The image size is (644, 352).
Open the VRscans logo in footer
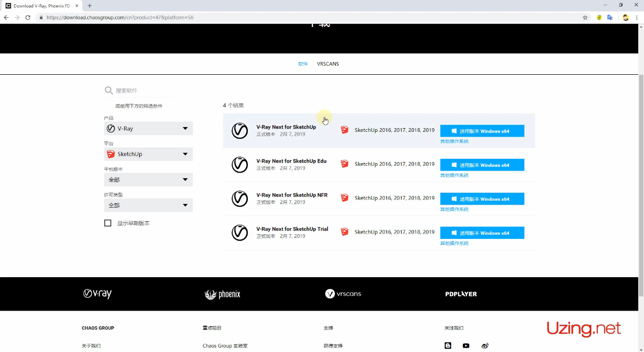[343, 294]
